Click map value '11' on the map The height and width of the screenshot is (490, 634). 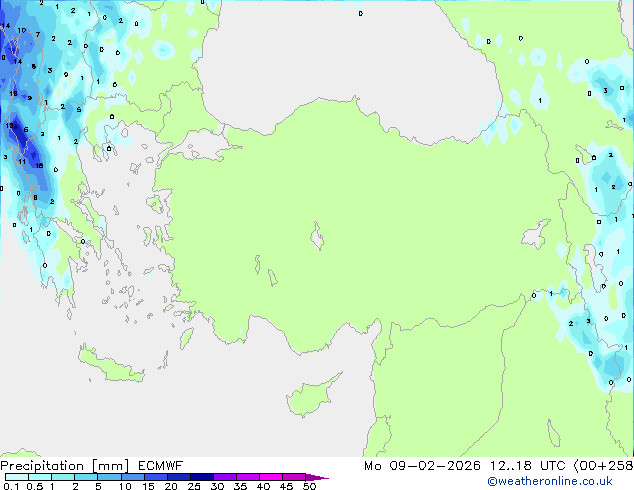coord(22,162)
